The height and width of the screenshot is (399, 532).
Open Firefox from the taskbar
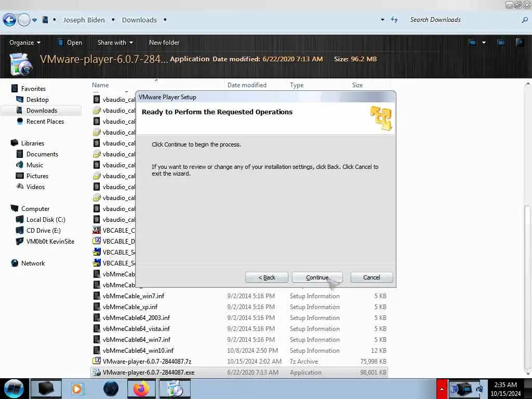[x=141, y=389]
